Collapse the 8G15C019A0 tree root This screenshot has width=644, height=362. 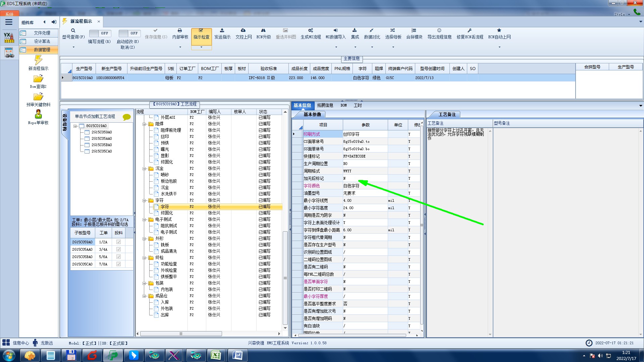(x=75, y=126)
